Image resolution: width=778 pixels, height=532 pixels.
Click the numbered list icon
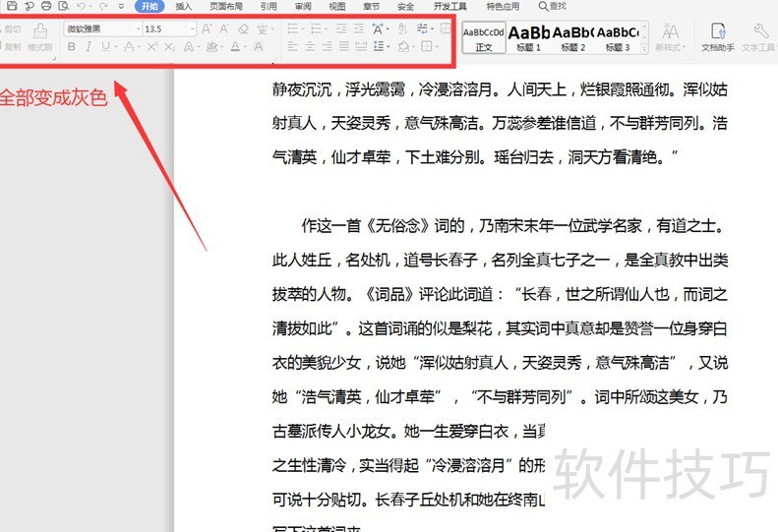316,29
